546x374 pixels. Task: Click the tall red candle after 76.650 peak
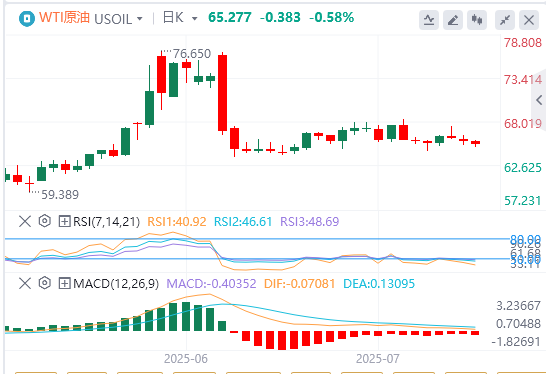[x=223, y=93]
